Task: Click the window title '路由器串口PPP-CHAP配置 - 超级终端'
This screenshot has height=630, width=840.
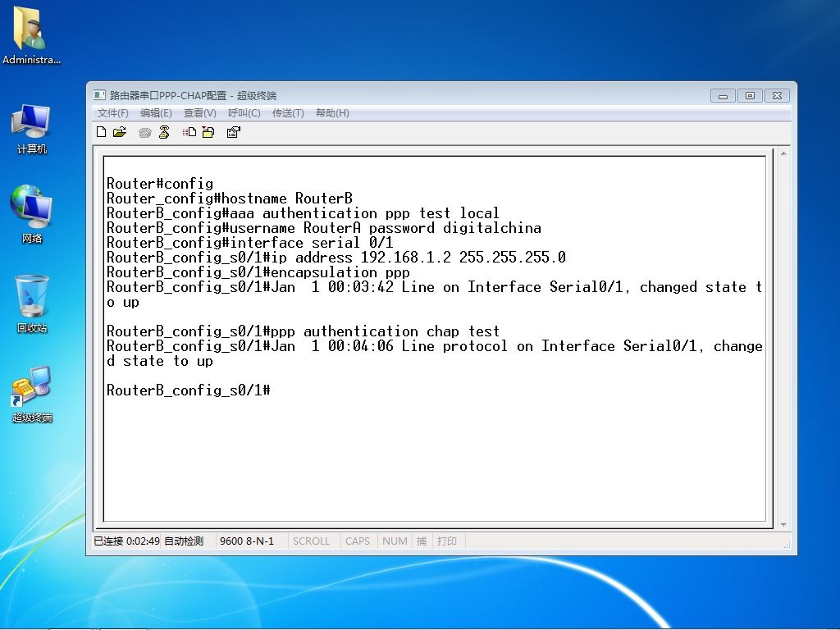Action: pos(193,95)
